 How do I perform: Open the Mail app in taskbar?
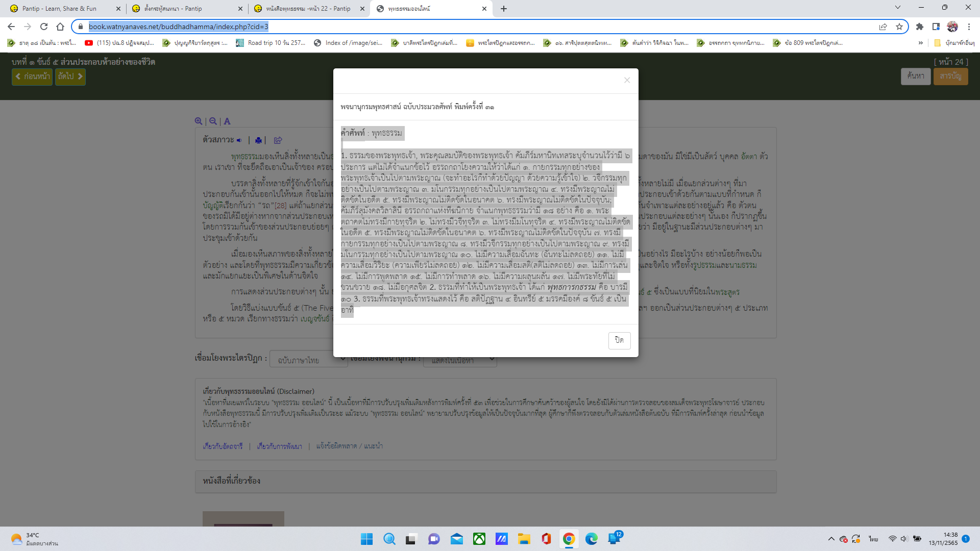point(457,539)
